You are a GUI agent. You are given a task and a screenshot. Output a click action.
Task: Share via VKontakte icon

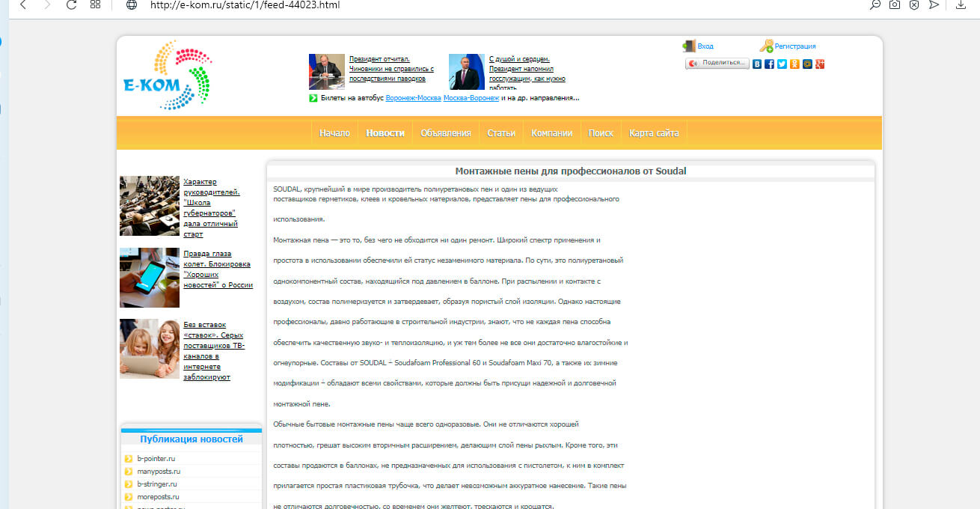tap(757, 64)
